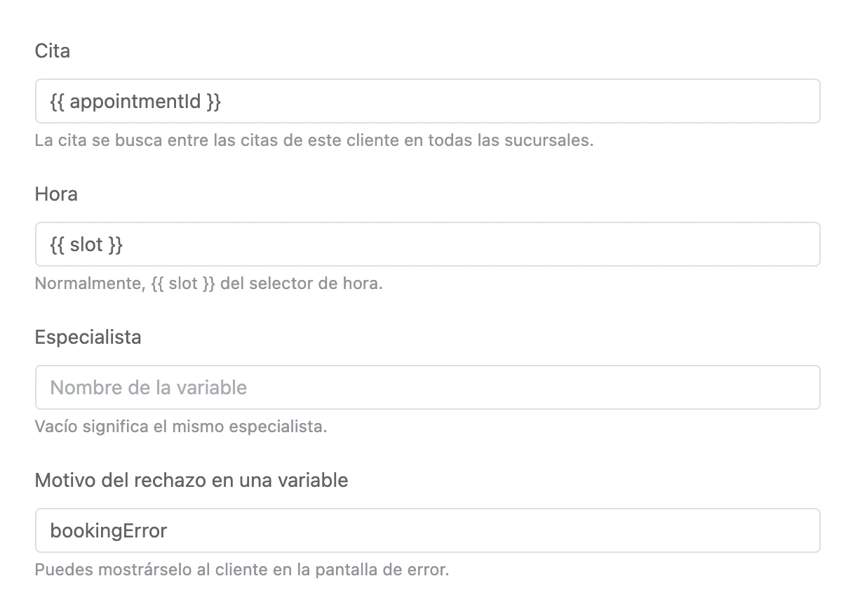Click the "Especialista" field label
Viewport: 853px width, 616px height.
(x=88, y=337)
